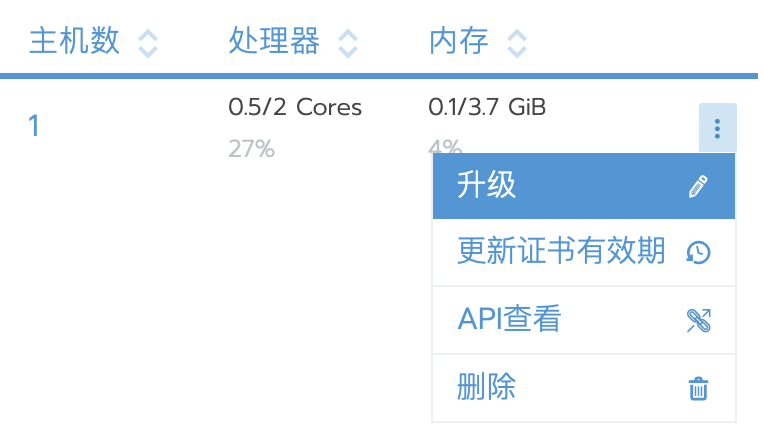Click the 0.1/3.7 GiB memory value
This screenshot has width=764, height=440.
[x=487, y=107]
